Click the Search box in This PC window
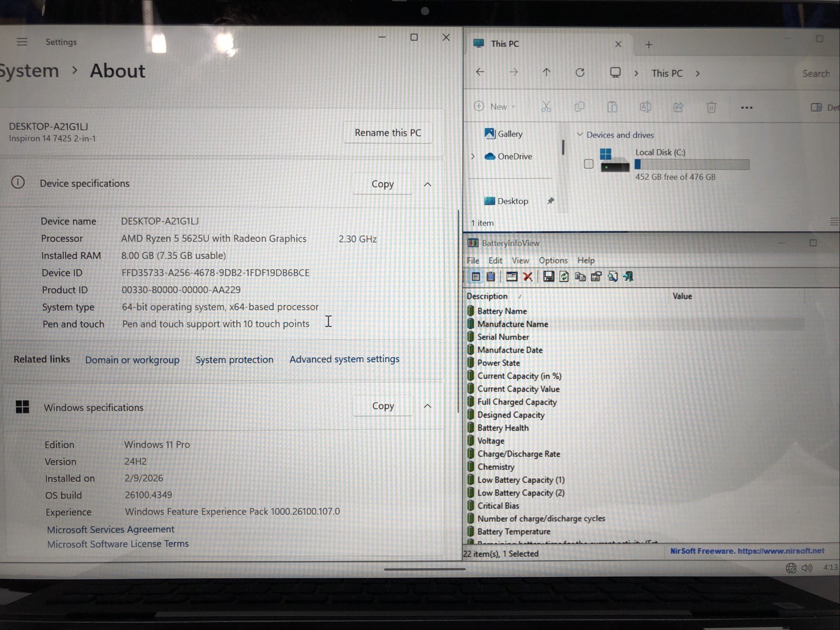The height and width of the screenshot is (630, 840). click(x=816, y=74)
